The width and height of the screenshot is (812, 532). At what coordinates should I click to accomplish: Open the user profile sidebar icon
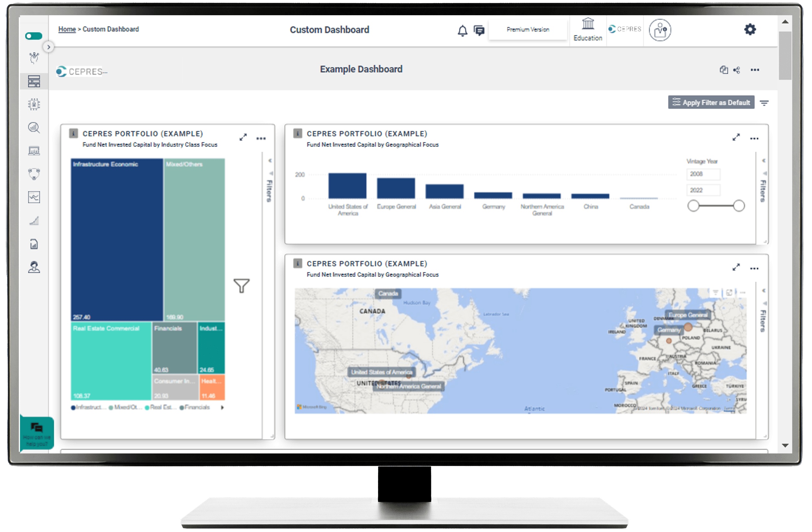tap(34, 267)
